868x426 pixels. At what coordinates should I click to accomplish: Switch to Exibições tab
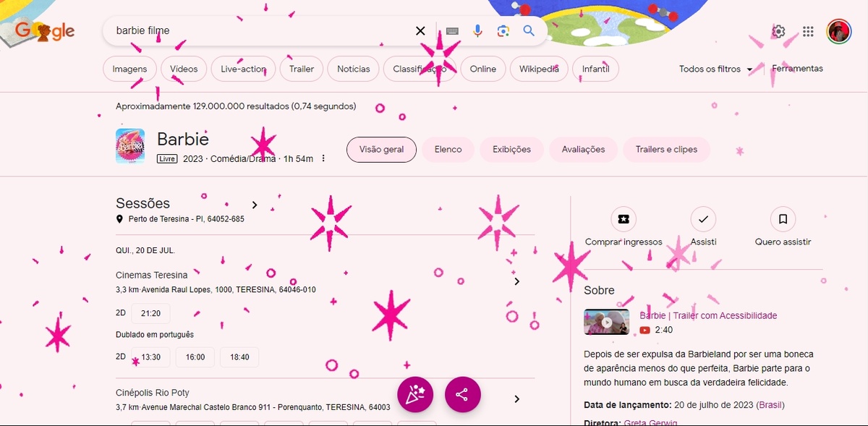coord(511,149)
